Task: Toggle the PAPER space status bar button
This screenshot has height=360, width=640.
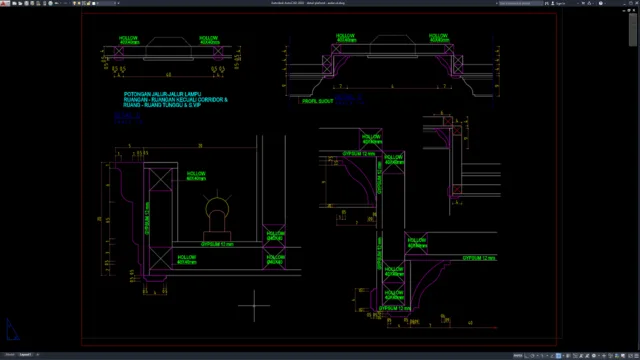Action: click(518, 356)
